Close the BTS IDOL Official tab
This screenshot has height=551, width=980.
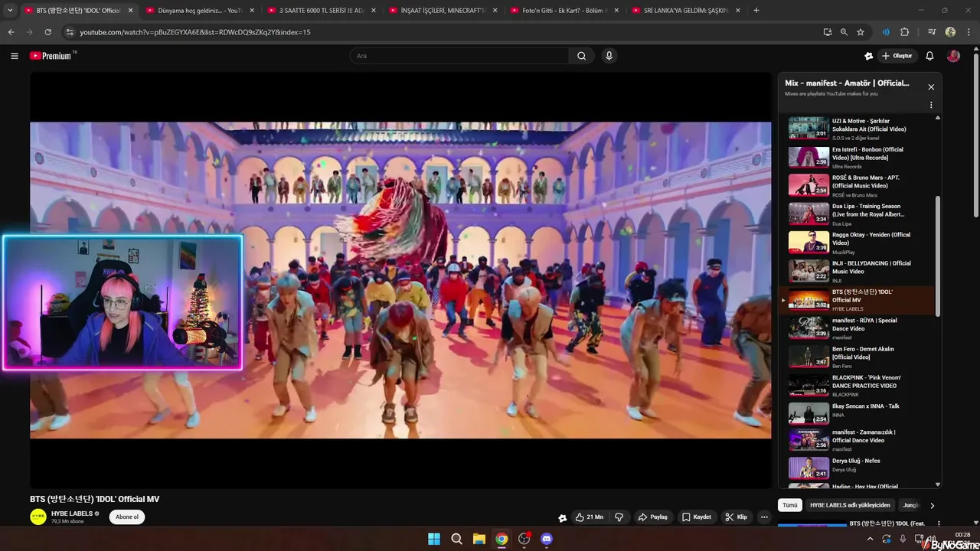[x=130, y=10]
